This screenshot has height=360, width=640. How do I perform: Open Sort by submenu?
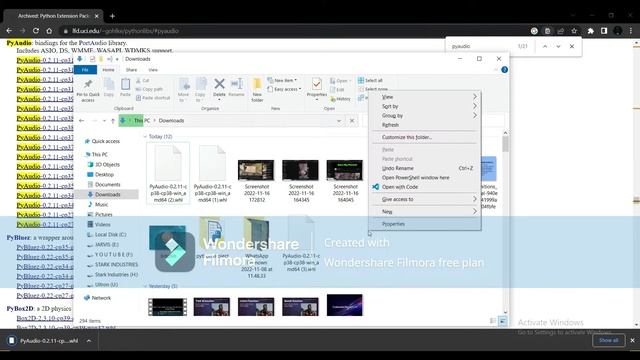(424, 106)
